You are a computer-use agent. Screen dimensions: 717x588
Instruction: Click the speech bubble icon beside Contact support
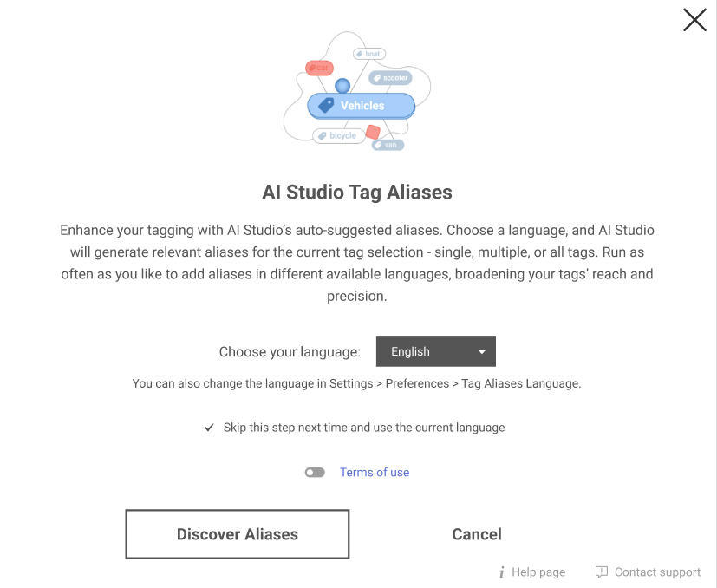601,572
